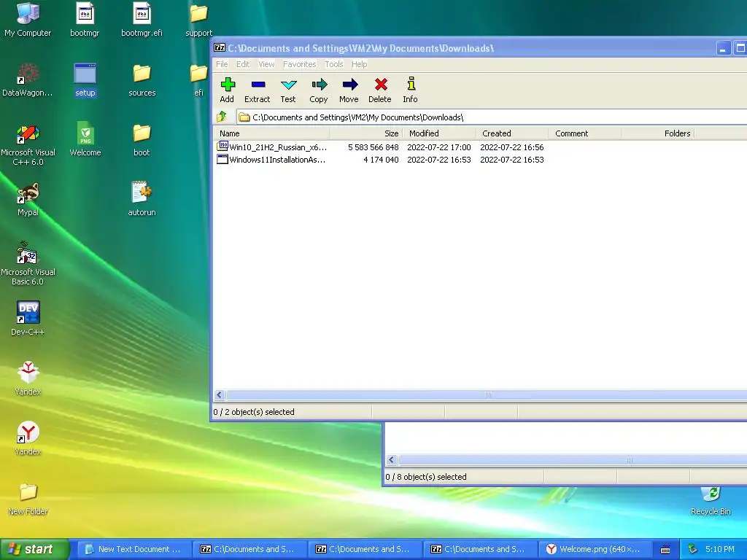Image resolution: width=747 pixels, height=560 pixels.
Task: Select autorun file on desktop
Action: 142,199
